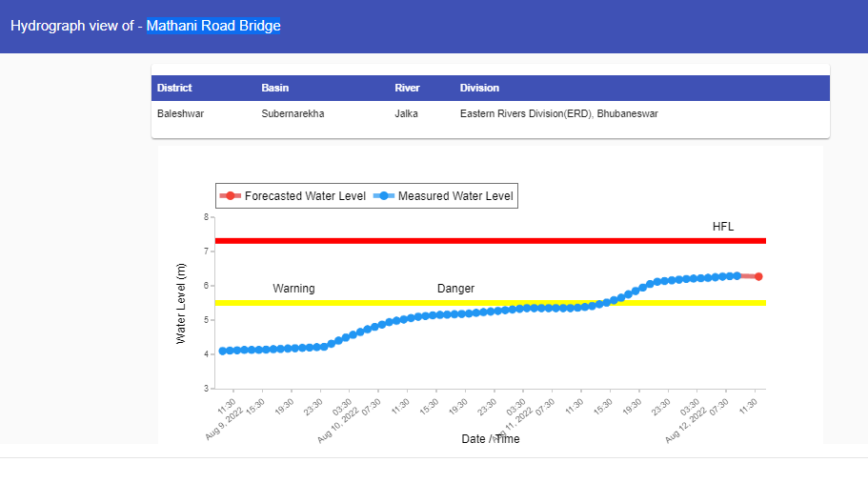
Task: Click the red HFL threshold line
Action: coord(491,241)
